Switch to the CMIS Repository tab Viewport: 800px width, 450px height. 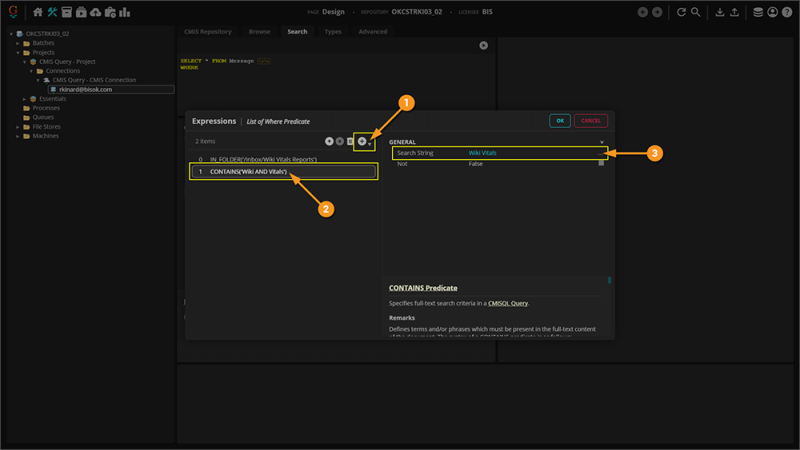pyautogui.click(x=208, y=32)
